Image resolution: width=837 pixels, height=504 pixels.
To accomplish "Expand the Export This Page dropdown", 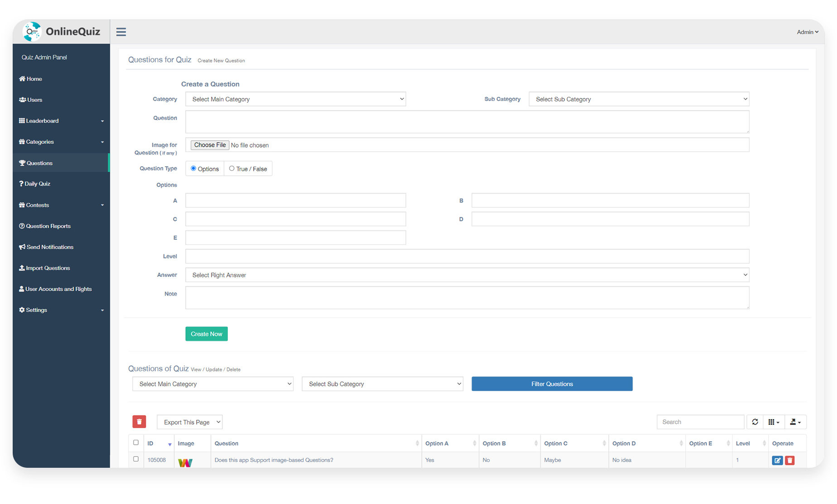I will tap(190, 422).
